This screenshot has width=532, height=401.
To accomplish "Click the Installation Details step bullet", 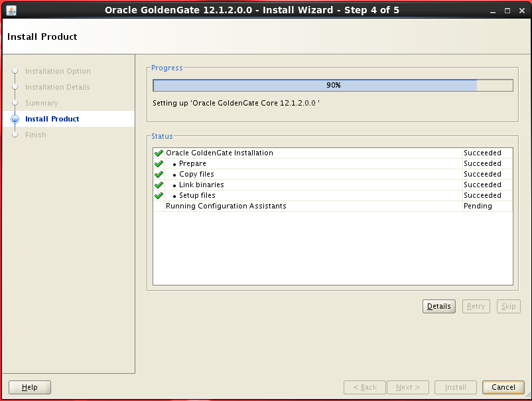I will [x=15, y=87].
